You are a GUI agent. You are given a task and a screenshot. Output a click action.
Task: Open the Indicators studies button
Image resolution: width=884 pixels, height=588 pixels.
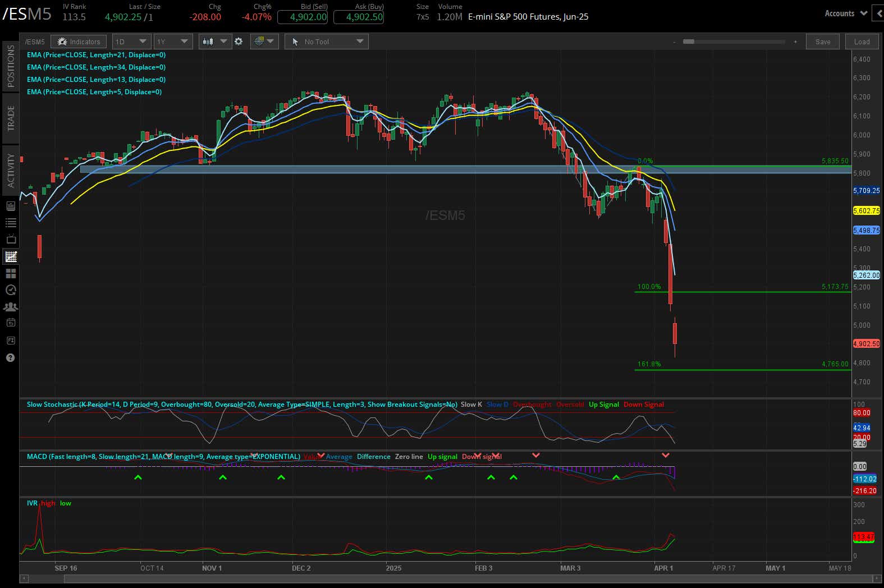(x=79, y=42)
